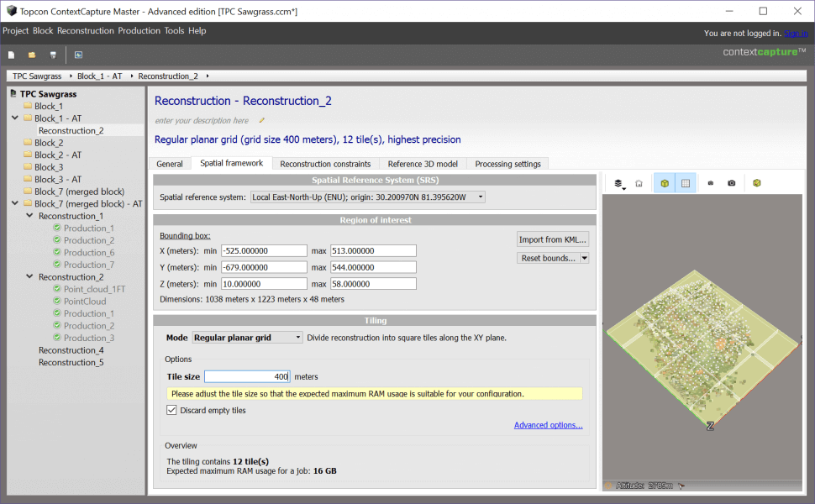Expand breadcrumb arrow after TPC Sawgrass
The width and height of the screenshot is (815, 504).
[71, 76]
